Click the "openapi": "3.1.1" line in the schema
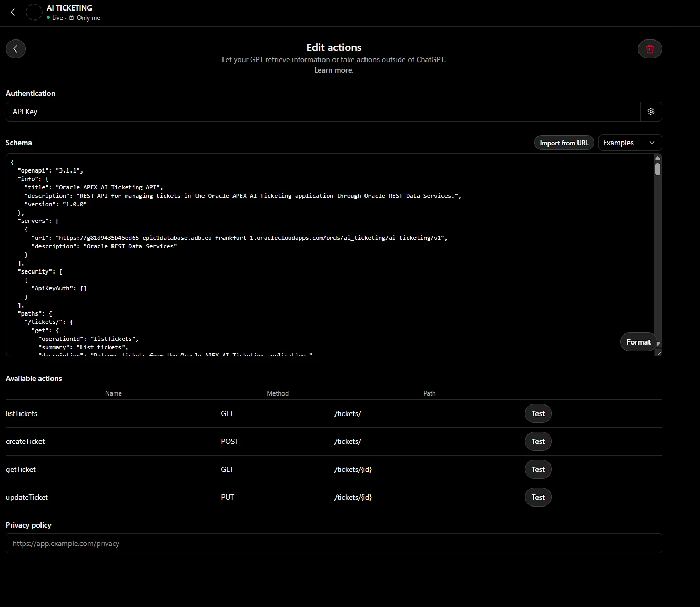The width and height of the screenshot is (700, 607). (x=50, y=170)
